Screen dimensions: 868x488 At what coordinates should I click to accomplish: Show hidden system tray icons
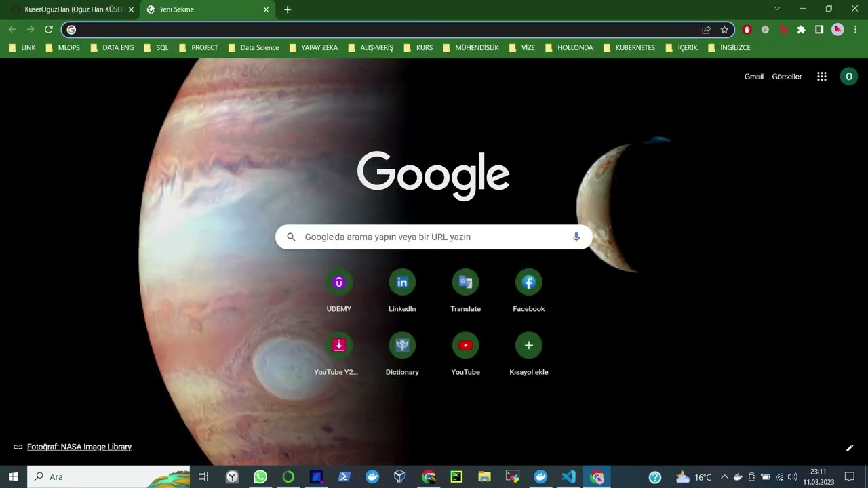coord(724,477)
